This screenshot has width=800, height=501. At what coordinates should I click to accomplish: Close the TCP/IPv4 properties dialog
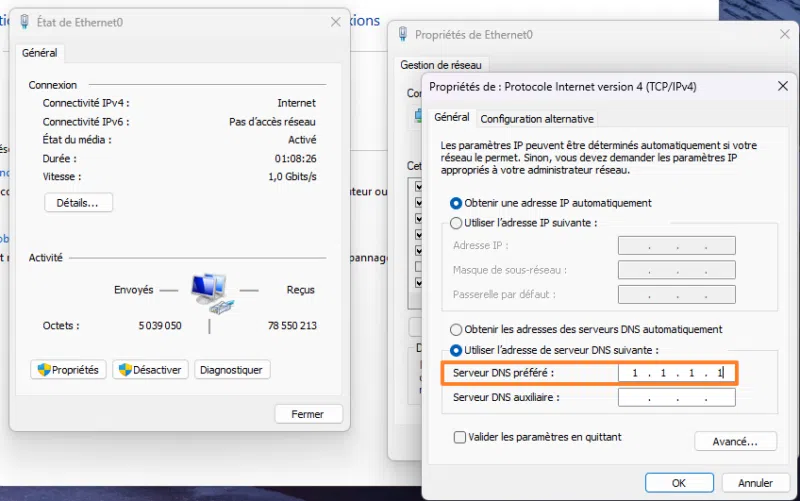point(783,86)
